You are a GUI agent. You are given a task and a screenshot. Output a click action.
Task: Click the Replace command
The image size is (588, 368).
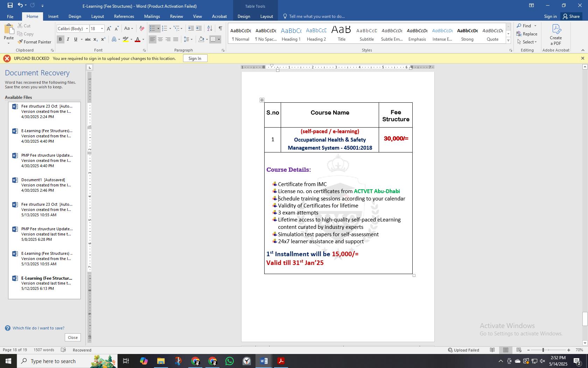(x=527, y=34)
